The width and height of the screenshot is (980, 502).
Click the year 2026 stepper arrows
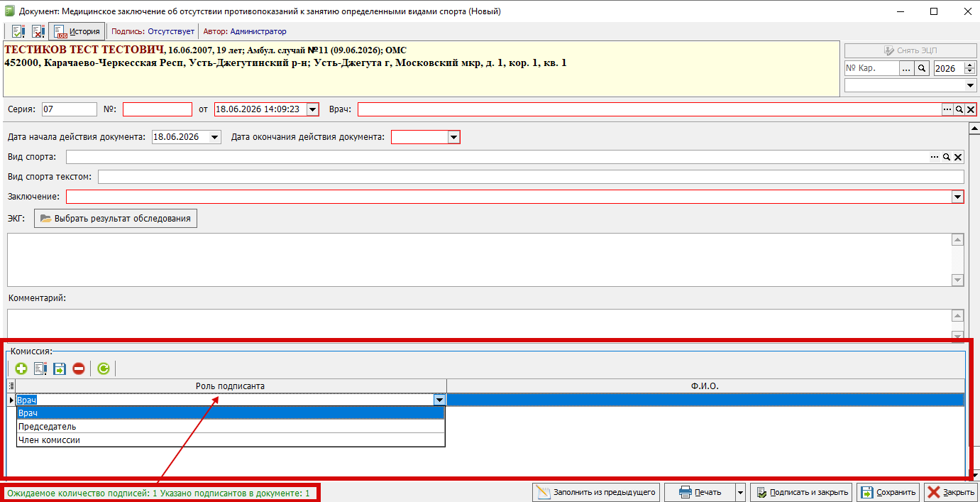pos(970,68)
